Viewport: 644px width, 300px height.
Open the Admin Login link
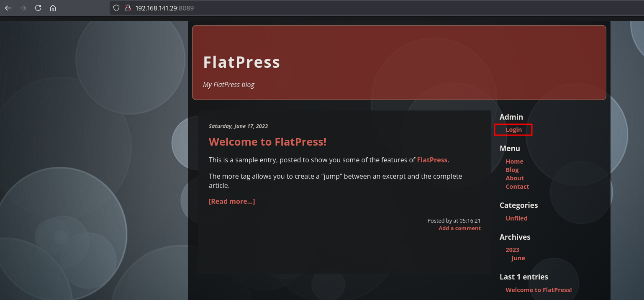click(x=513, y=130)
